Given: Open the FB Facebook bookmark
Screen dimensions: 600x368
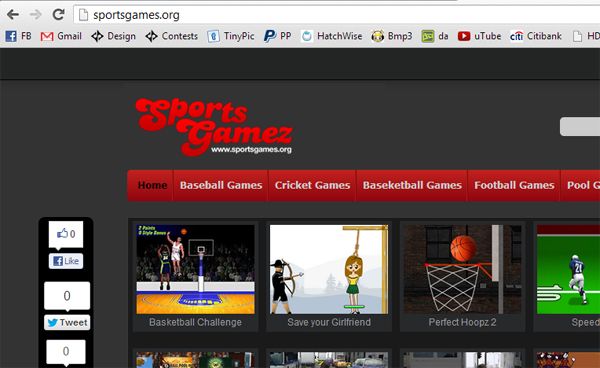Looking at the screenshot, I should click(x=18, y=36).
